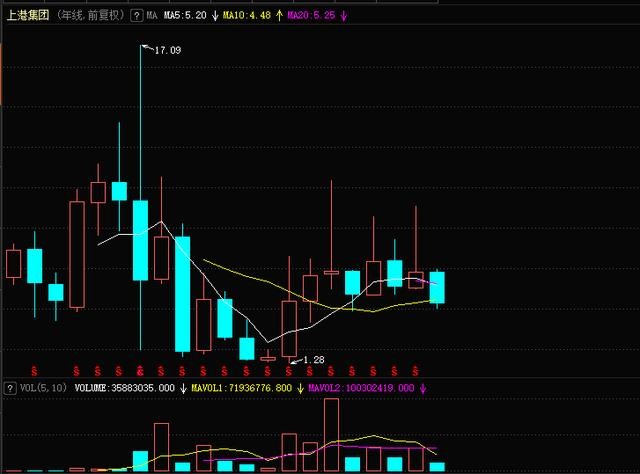The image size is (640, 474).
Task: Click the leftmost red $ marker
Action: (x=34, y=371)
